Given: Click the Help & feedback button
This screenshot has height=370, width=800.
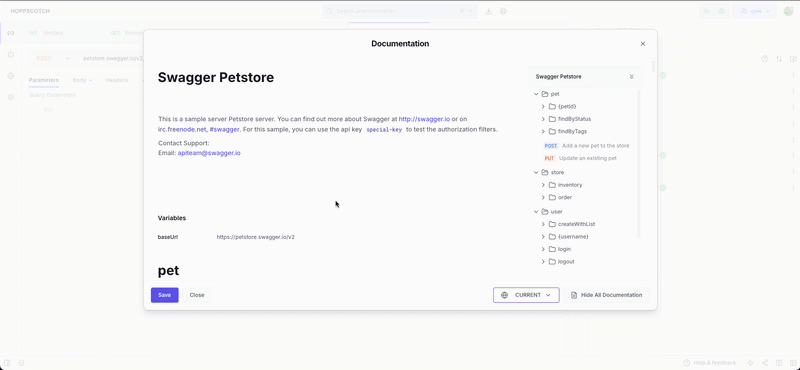Looking at the screenshot, I should (710, 363).
